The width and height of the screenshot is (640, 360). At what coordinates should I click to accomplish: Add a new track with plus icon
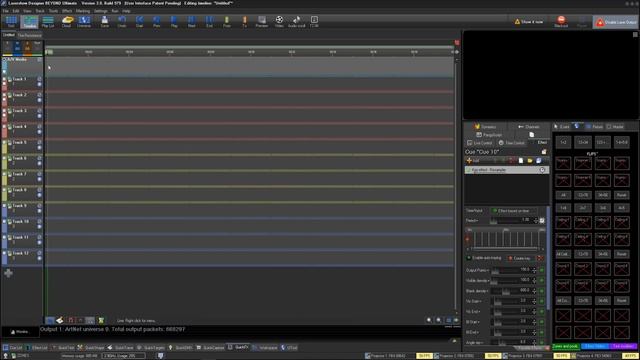tap(8, 273)
